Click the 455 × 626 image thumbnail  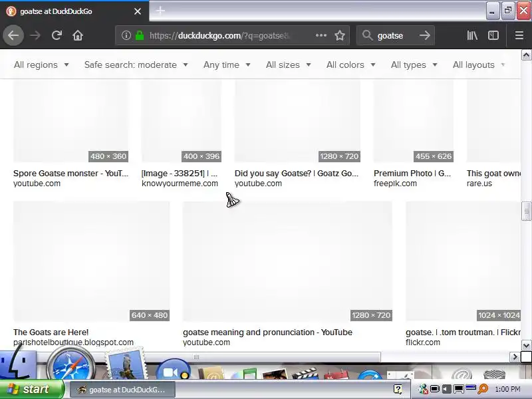[413, 121]
